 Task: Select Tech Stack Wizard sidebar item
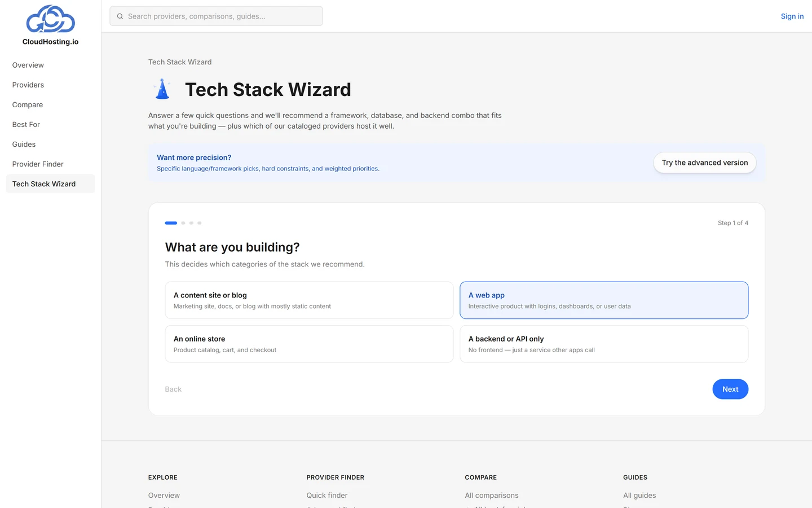pyautogui.click(x=50, y=183)
